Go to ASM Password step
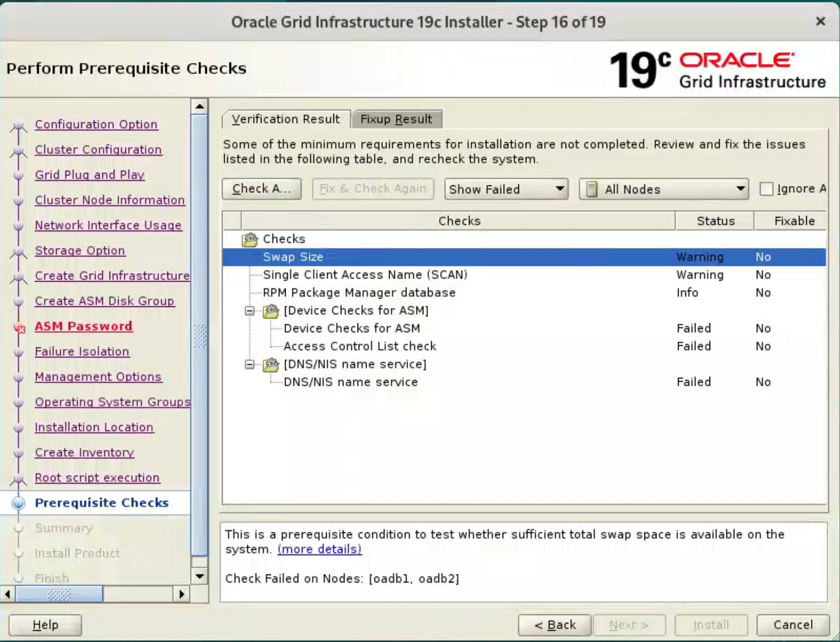Image resolution: width=840 pixels, height=642 pixels. [x=84, y=326]
